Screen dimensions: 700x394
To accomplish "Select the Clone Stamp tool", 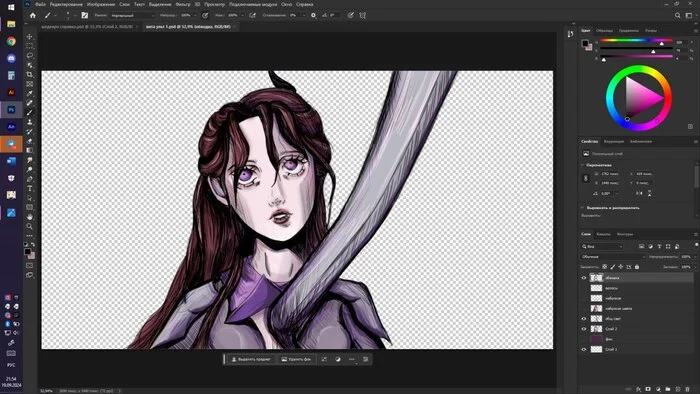I will (x=29, y=122).
